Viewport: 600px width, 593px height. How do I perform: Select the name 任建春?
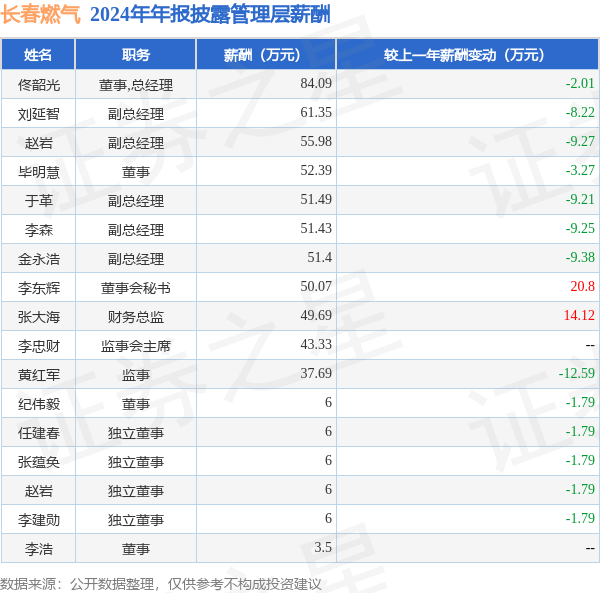pyautogui.click(x=39, y=433)
